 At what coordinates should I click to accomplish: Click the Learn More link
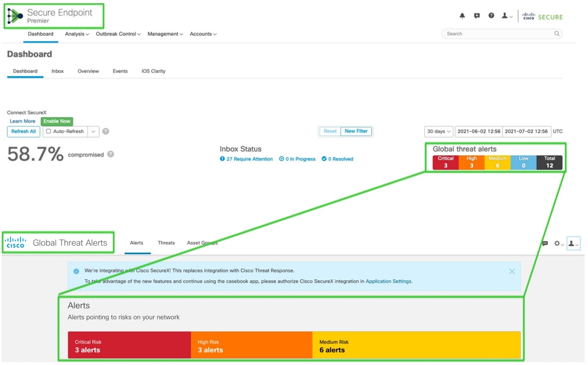tap(22, 121)
